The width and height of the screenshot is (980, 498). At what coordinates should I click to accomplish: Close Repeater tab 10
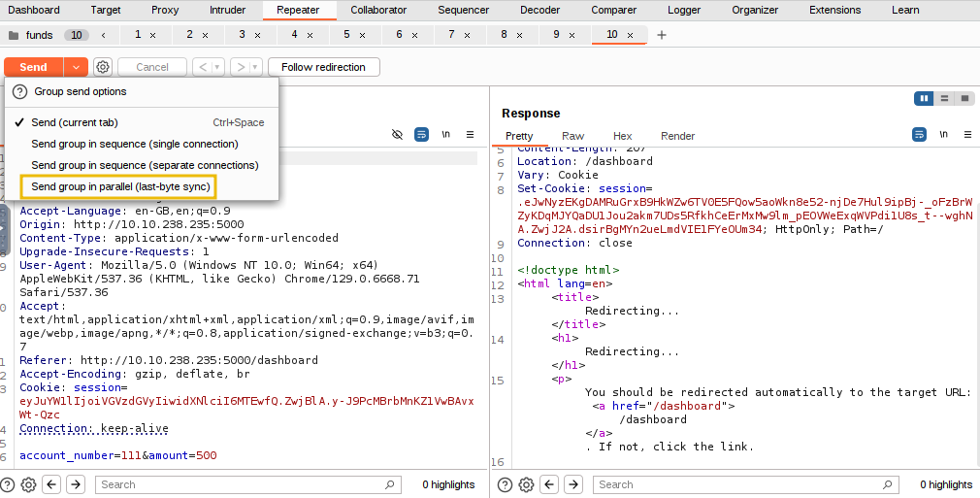(x=630, y=36)
